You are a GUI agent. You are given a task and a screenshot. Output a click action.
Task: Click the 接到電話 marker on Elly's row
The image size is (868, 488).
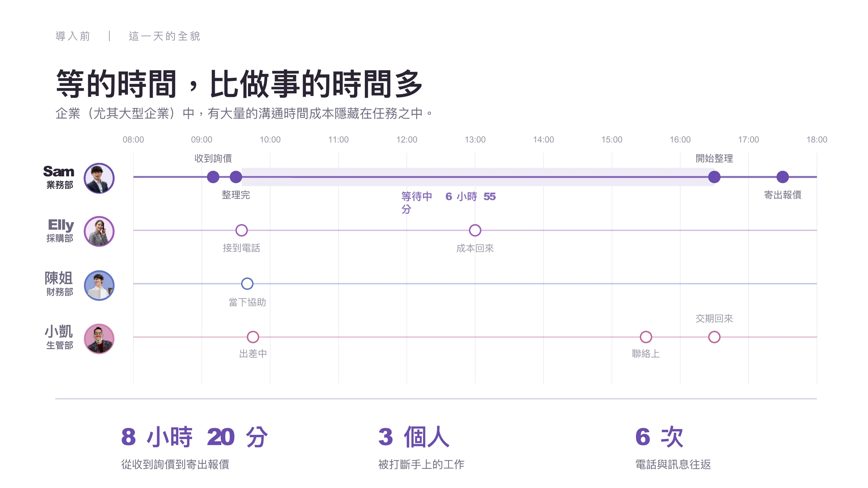[241, 230]
